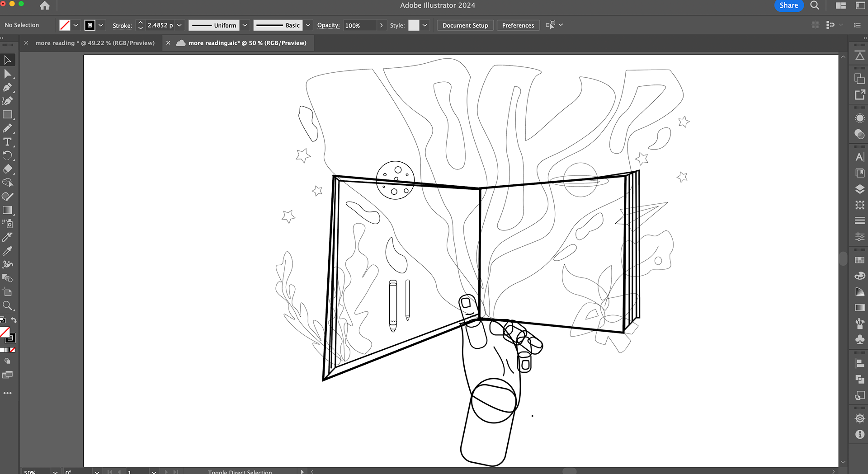Select the Pen tool
This screenshot has width=868, height=474.
[8, 87]
